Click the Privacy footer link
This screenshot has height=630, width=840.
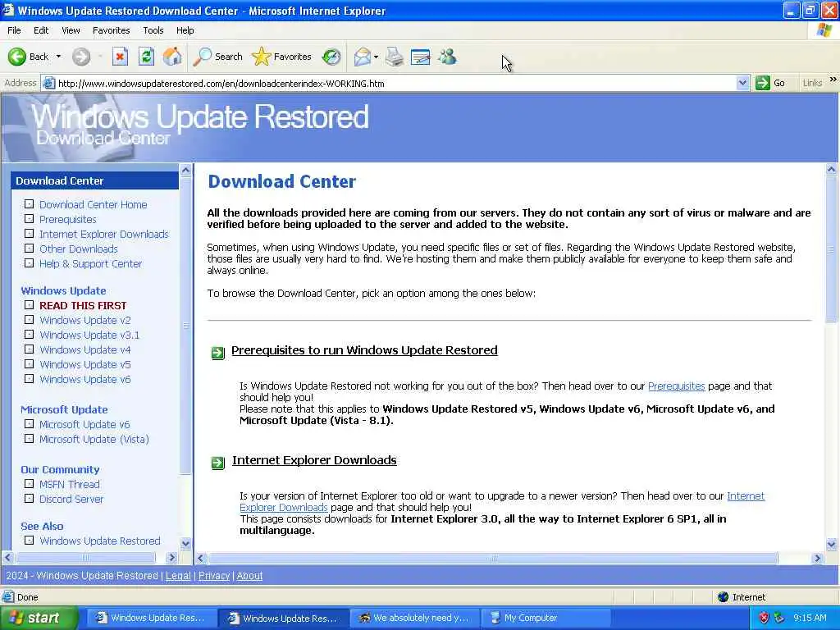pos(214,575)
